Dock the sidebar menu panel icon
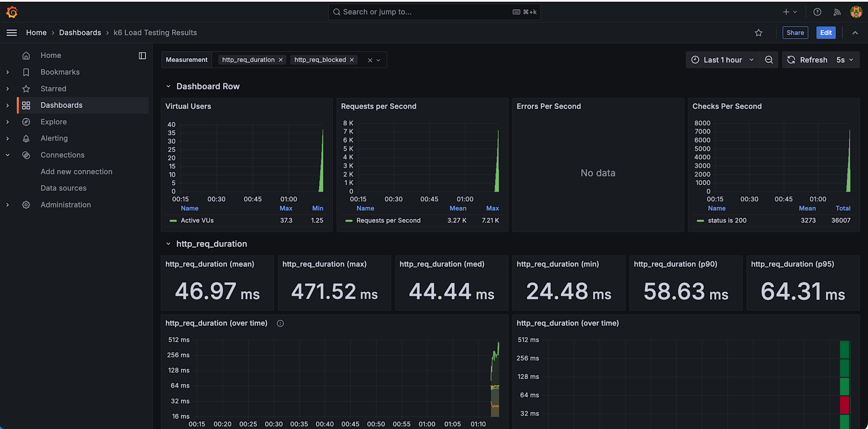 pos(142,56)
